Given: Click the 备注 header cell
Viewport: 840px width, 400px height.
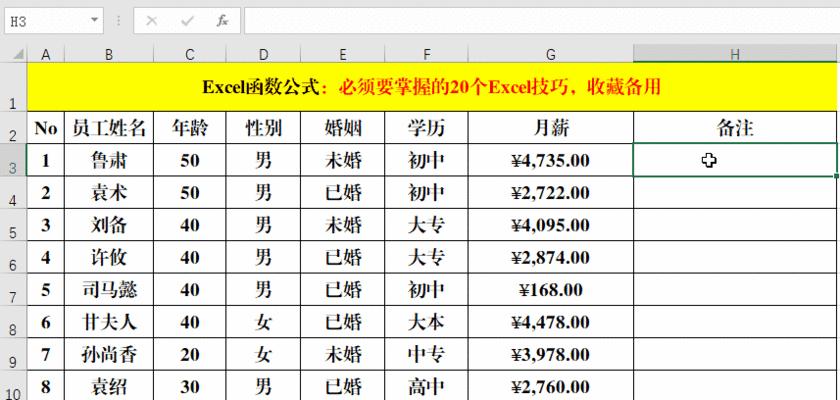Looking at the screenshot, I should coord(735,128).
